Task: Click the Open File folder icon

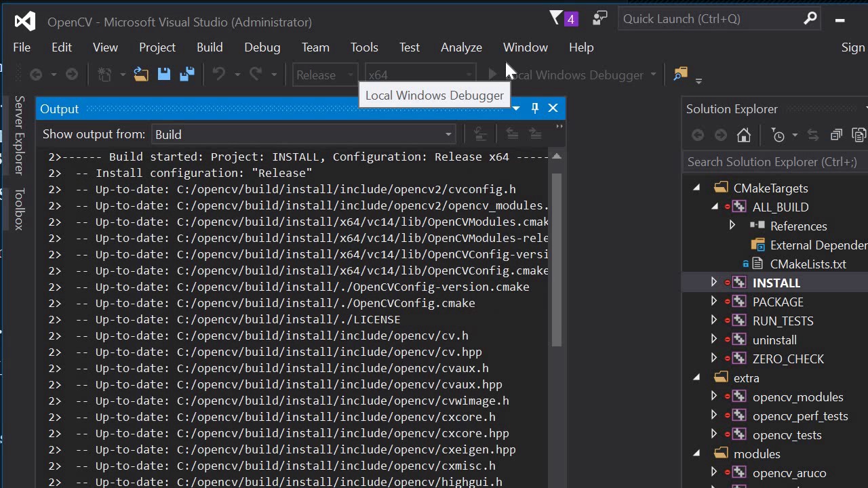Action: click(x=141, y=75)
